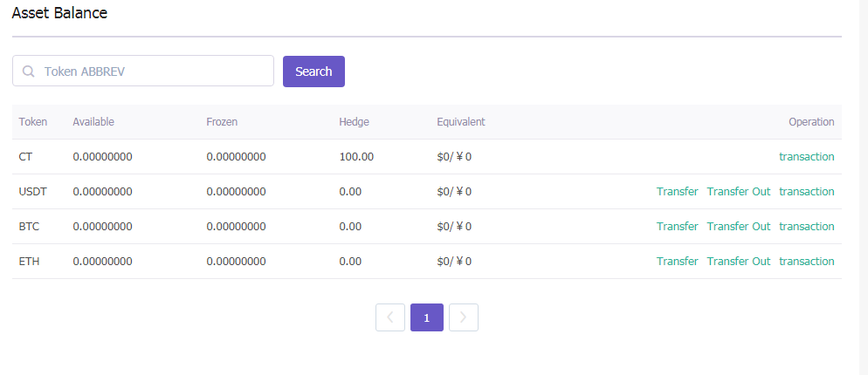Screen dimensions: 868x375
Task: Open transaction link for BTC
Action: pyautogui.click(x=806, y=227)
